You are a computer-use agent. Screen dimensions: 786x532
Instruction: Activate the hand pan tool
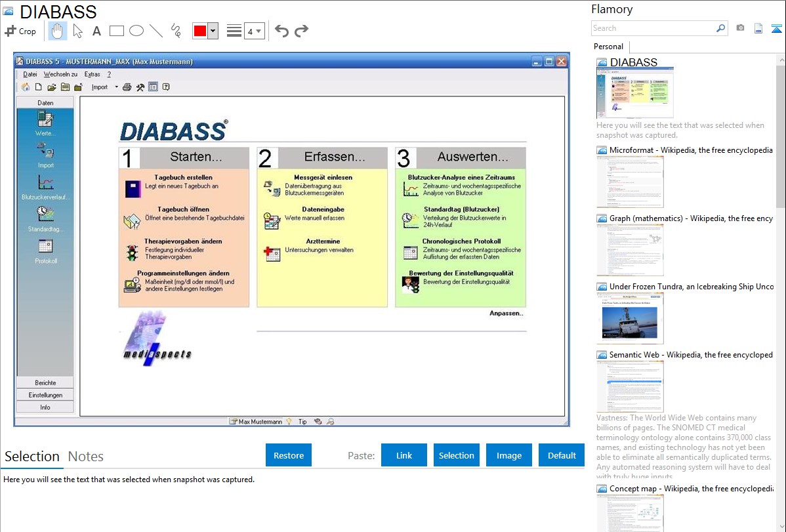click(57, 31)
